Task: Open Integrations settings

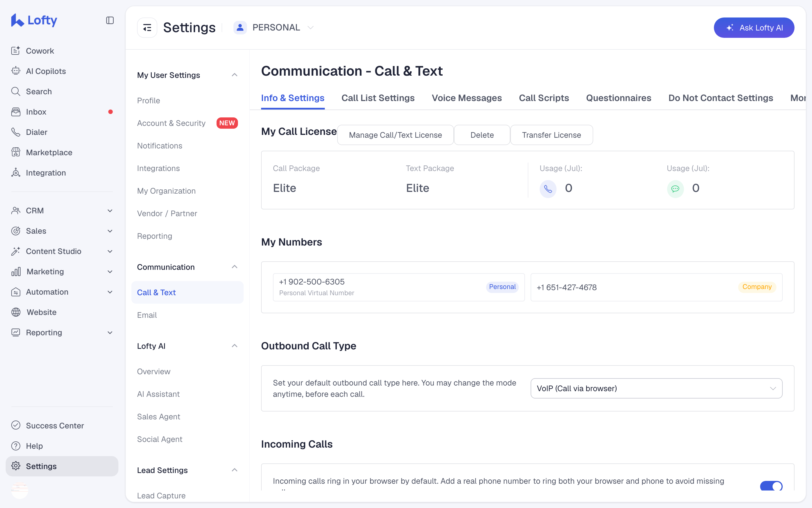Action: (158, 168)
